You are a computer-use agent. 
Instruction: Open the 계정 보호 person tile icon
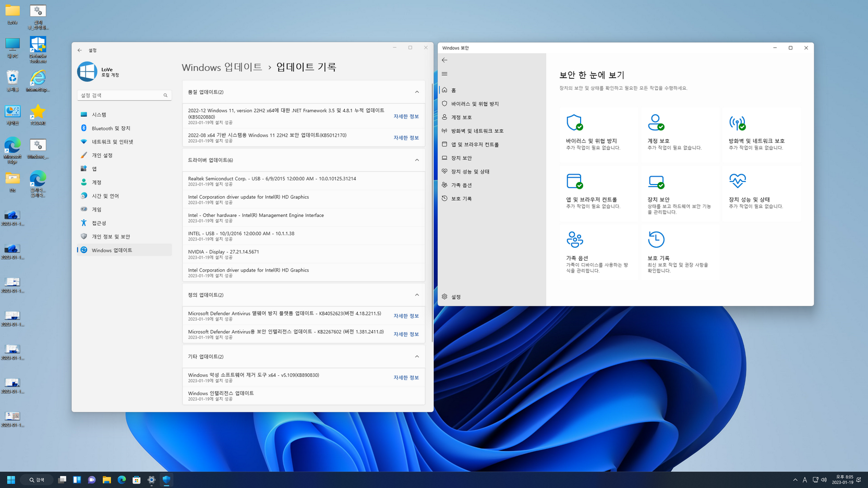[x=656, y=123]
